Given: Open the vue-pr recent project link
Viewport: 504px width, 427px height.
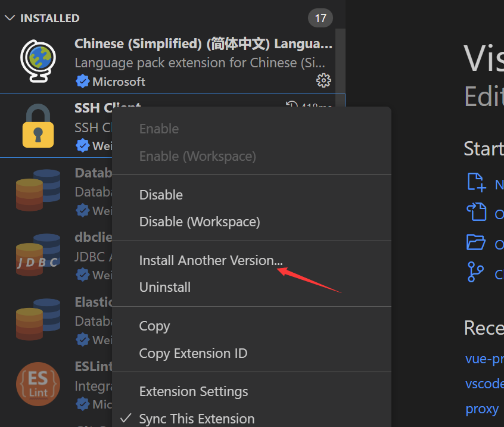Looking at the screenshot, I should point(484,359).
